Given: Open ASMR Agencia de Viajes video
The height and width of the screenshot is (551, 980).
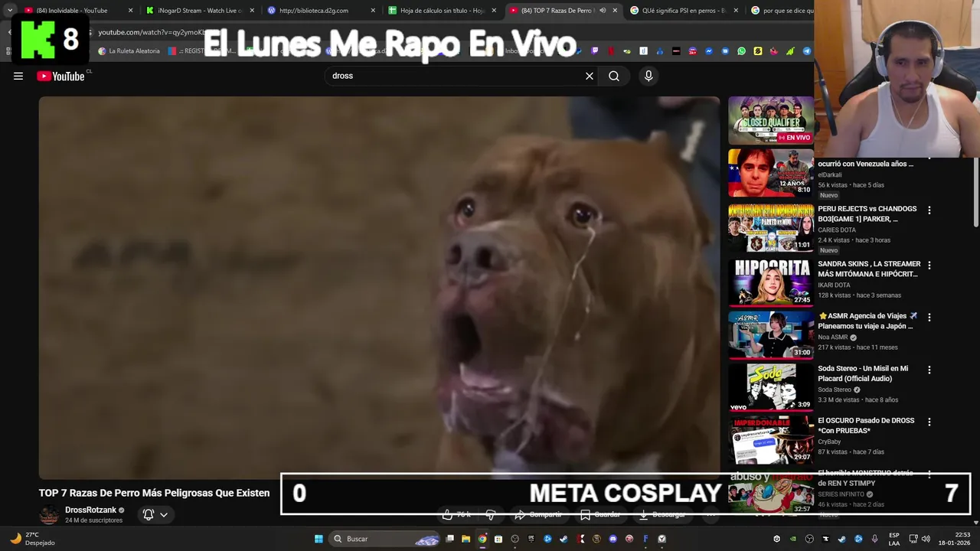Looking at the screenshot, I should (867, 321).
